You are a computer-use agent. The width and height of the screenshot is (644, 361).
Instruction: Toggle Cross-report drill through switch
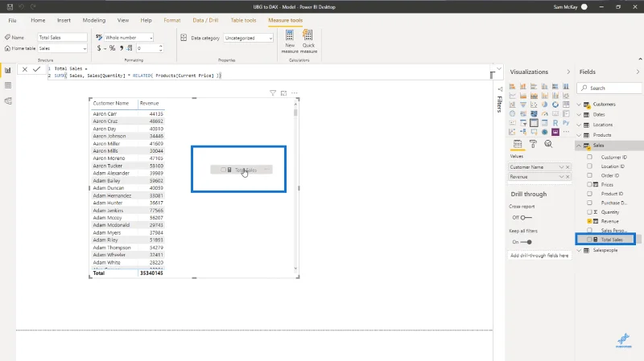pos(526,217)
